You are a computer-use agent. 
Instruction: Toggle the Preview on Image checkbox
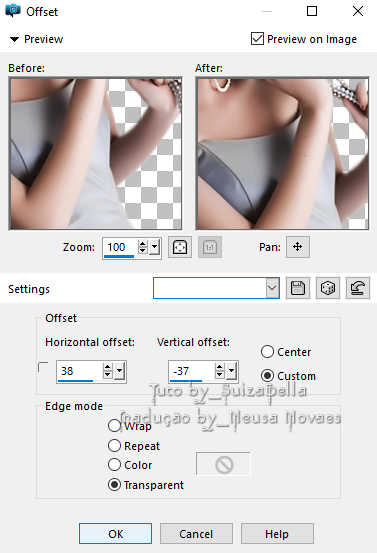[x=257, y=38]
